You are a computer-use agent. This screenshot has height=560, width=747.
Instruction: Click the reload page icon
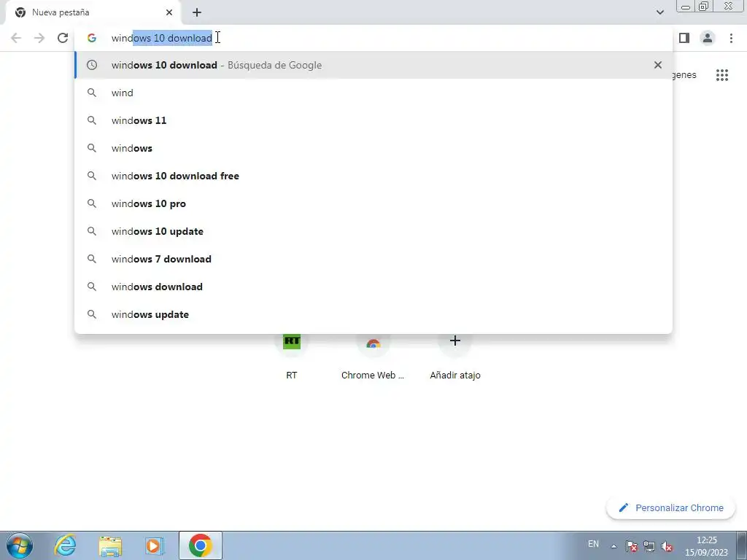tap(63, 38)
